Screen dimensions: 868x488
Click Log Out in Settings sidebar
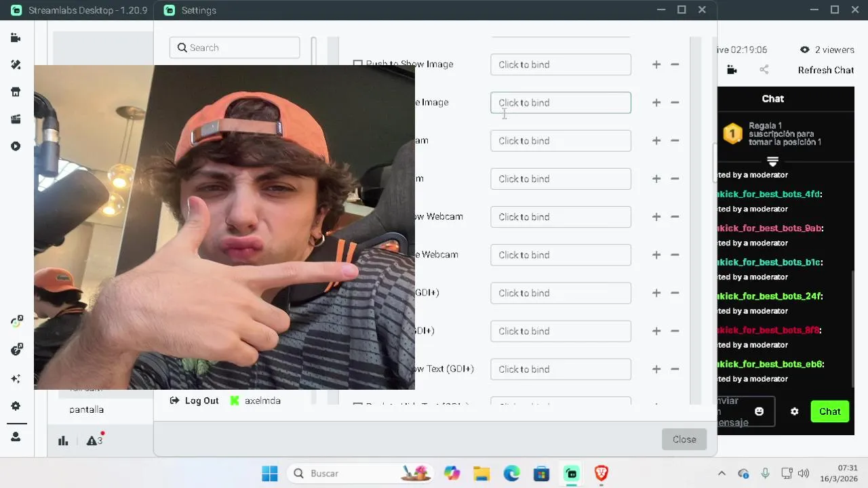(195, 401)
